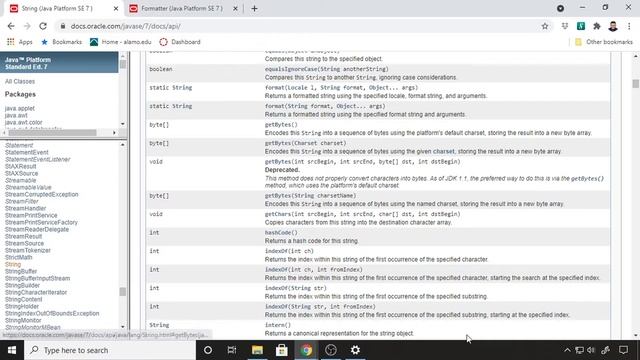Image resolution: width=640 pixels, height=360 pixels.
Task: Select StrictMath in class list
Action: coord(18,258)
